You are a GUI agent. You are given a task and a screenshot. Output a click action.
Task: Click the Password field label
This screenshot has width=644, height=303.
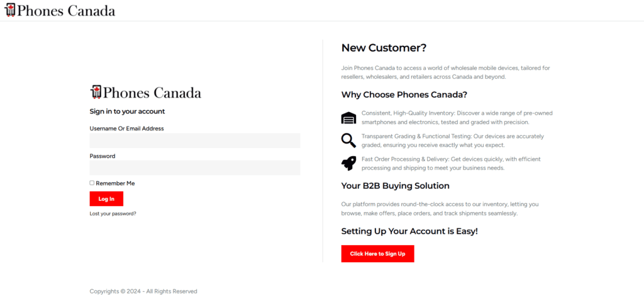pyautogui.click(x=103, y=156)
